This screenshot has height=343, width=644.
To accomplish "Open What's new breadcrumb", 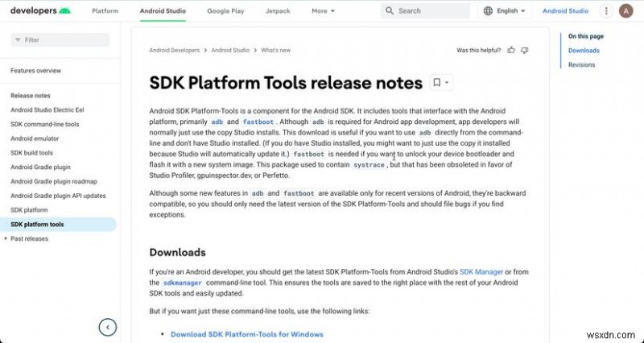I will (275, 50).
